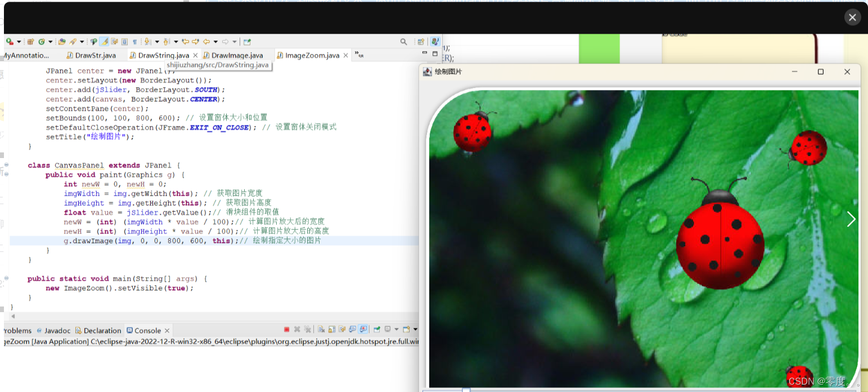Pin the Console view
Screen dimensions: 868x392
376,330
